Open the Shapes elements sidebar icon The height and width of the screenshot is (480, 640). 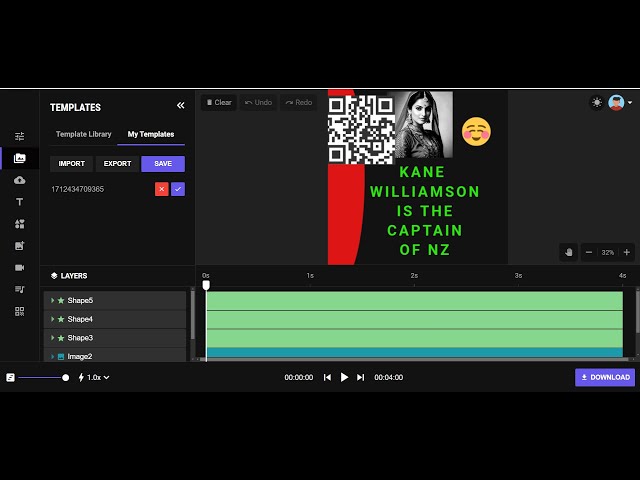19,224
